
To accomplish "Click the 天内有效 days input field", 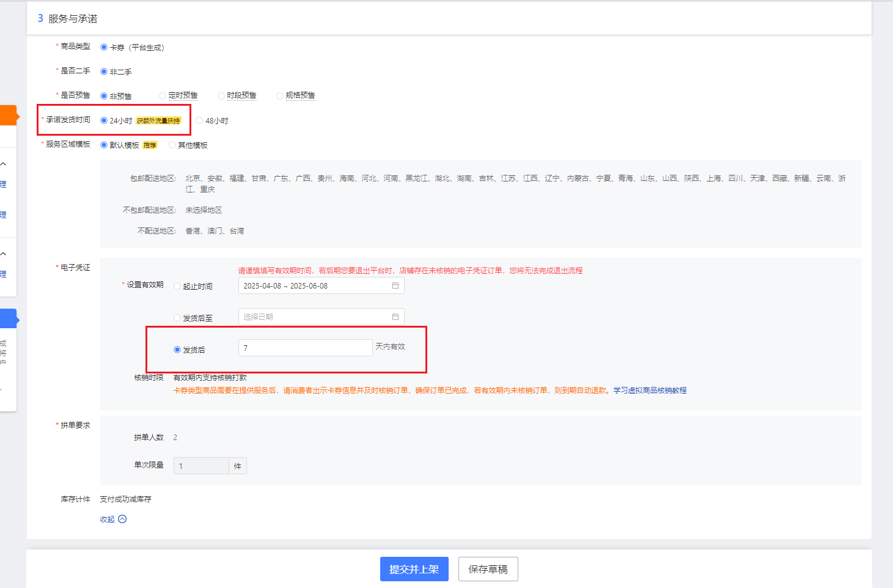I will point(305,348).
